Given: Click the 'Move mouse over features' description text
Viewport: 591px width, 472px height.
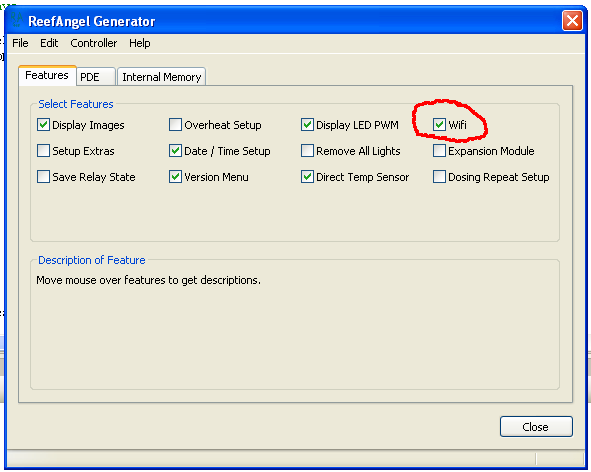Looking at the screenshot, I should (148, 280).
